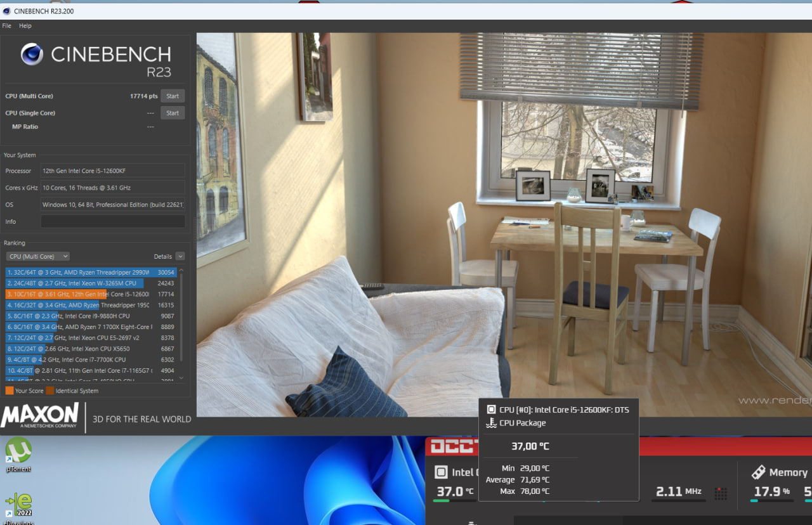The height and width of the screenshot is (525, 812).
Task: Select the Cores x GHz field
Action: pyautogui.click(x=113, y=188)
